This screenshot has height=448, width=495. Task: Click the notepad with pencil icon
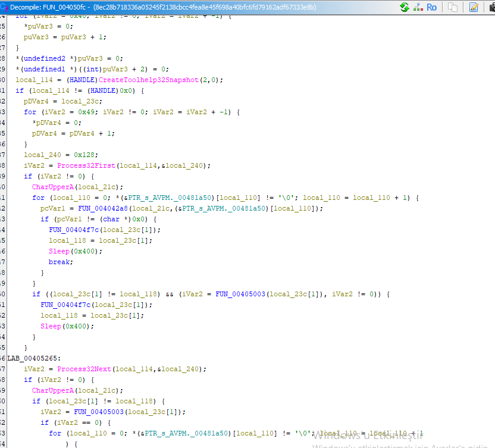(474, 7)
